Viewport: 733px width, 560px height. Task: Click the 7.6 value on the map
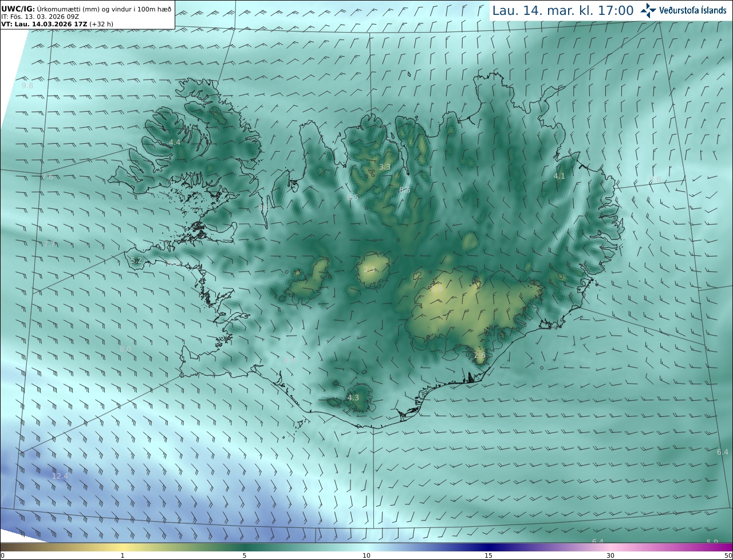48,177
